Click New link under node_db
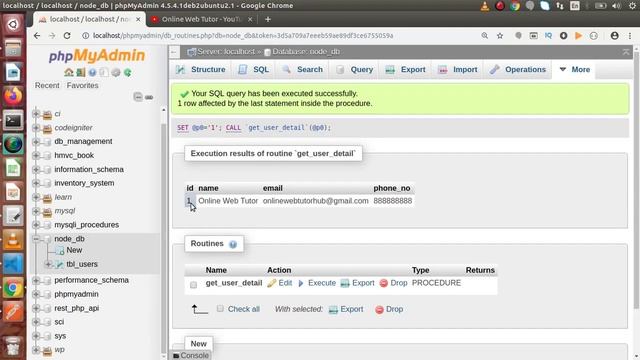 point(74,250)
